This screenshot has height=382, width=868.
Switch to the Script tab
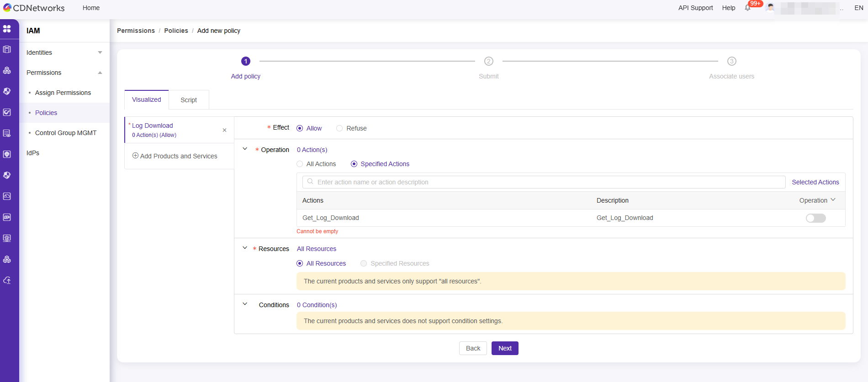point(189,100)
